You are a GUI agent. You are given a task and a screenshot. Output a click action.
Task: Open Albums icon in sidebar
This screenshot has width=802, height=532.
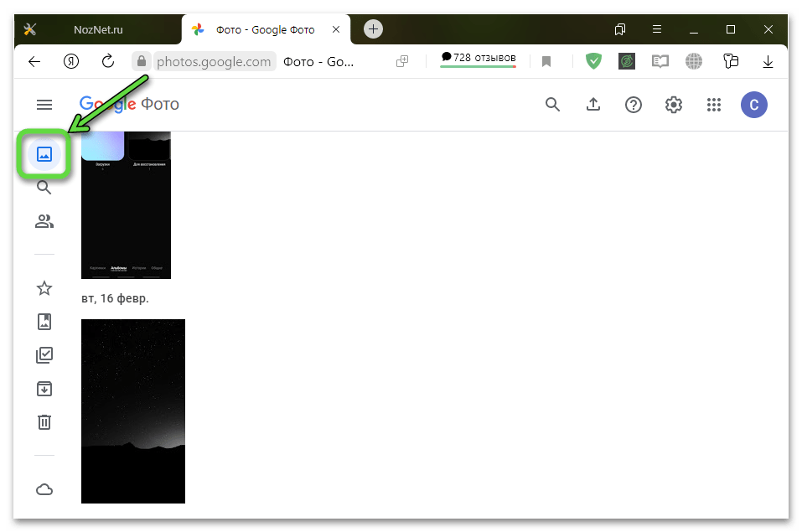pyautogui.click(x=44, y=322)
